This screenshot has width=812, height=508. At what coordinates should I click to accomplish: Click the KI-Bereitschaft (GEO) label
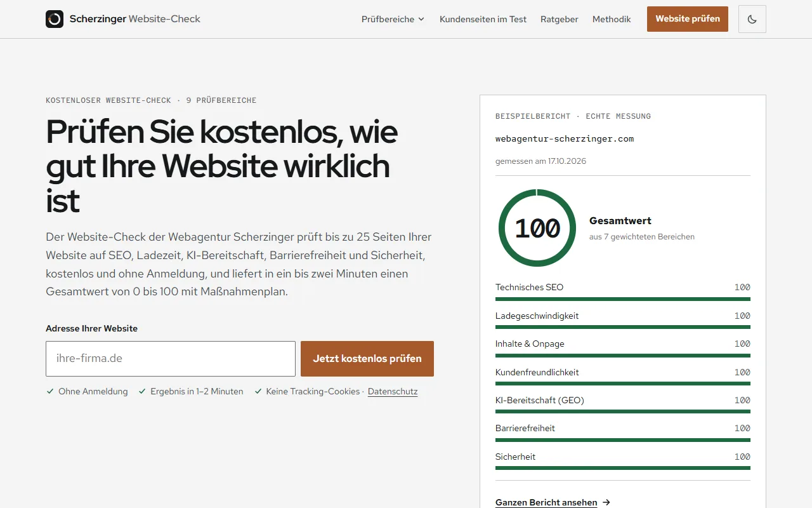[540, 400]
